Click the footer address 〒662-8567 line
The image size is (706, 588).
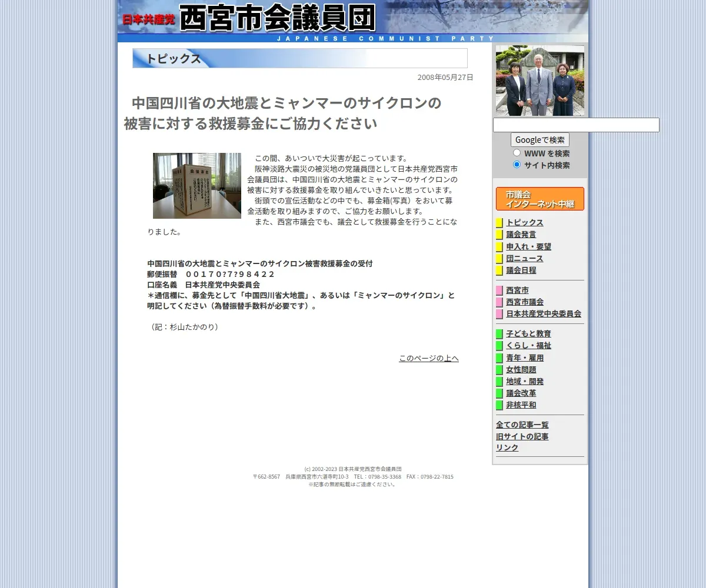pos(353,477)
